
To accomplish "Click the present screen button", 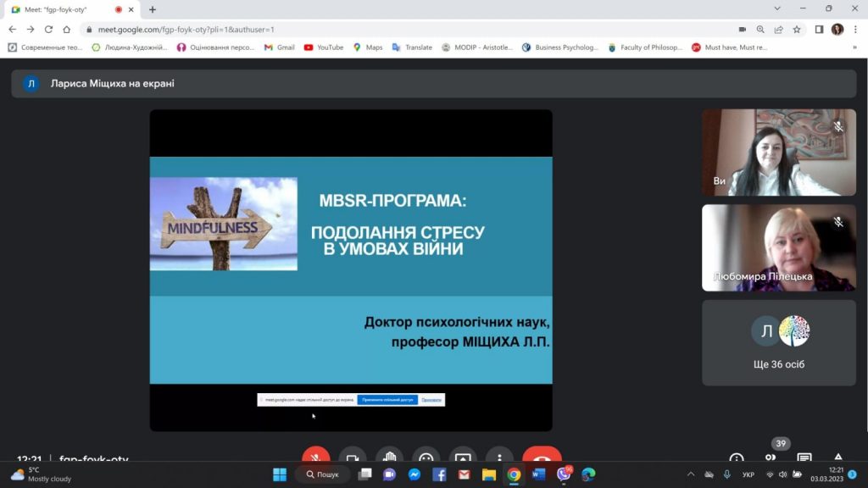I will [x=463, y=457].
